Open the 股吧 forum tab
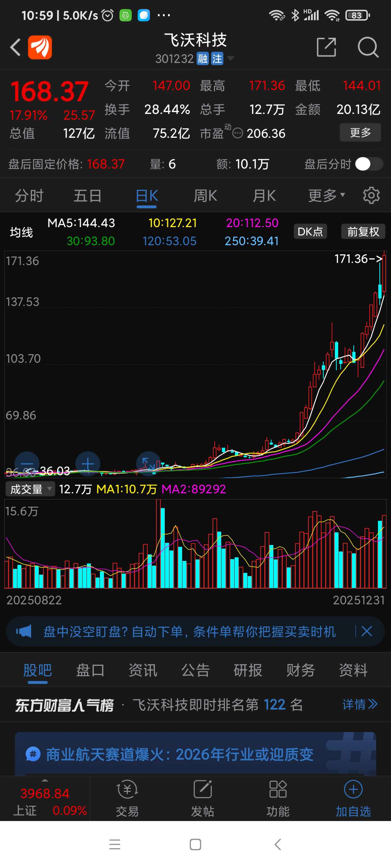391x868 pixels. 38,670
